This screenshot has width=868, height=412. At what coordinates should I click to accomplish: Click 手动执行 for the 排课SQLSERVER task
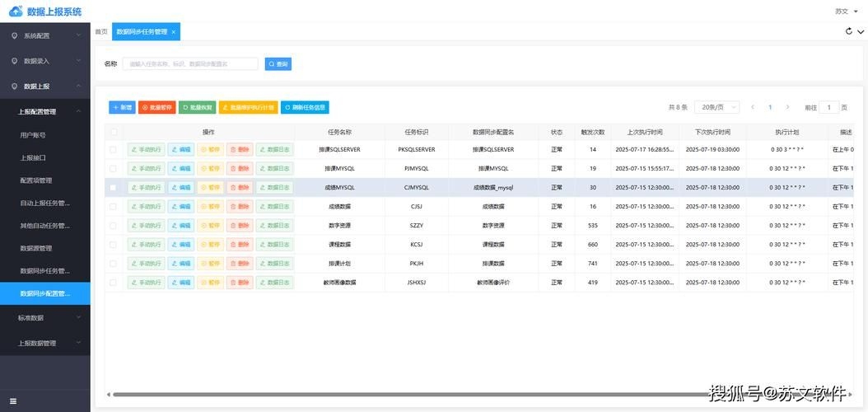(146, 150)
